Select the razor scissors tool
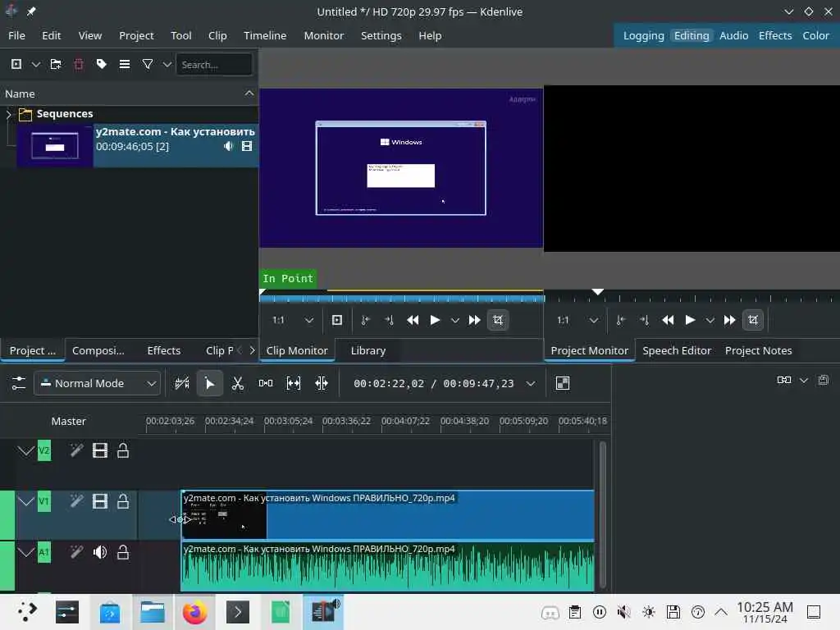This screenshot has width=840, height=630. pos(237,383)
